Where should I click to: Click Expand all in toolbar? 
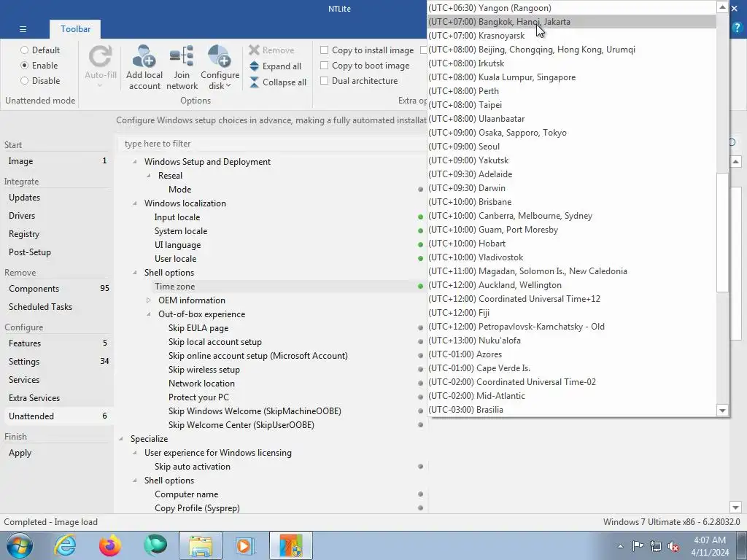tap(275, 66)
